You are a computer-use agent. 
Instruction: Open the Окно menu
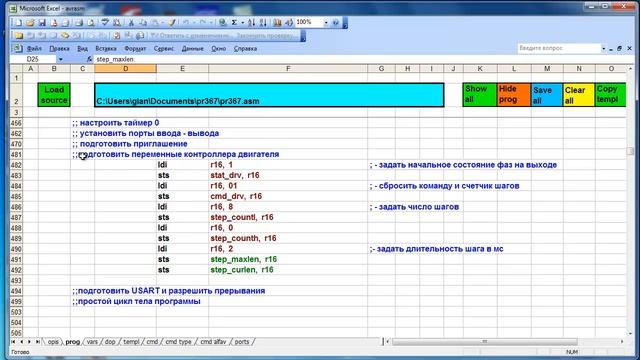[x=218, y=49]
